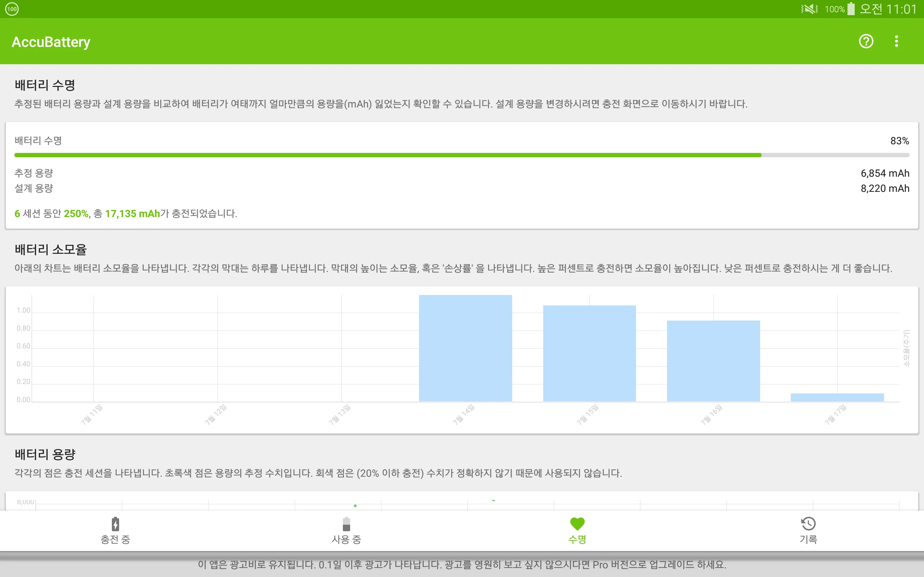Viewport: 924px width, 577px height.
Task: Open the help question mark icon
Action: coord(866,41)
